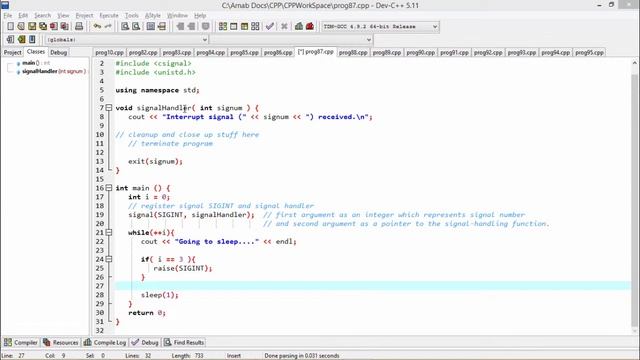Image resolution: width=640 pixels, height=360 pixels.
Task: Open the Execute menu
Action: [x=109, y=16]
